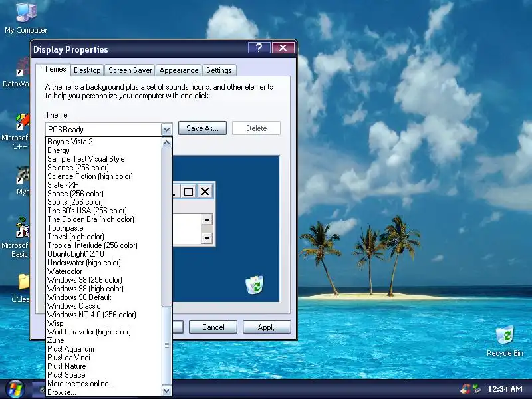Click preview window X button
This screenshot has width=532, height=399.
click(205, 192)
